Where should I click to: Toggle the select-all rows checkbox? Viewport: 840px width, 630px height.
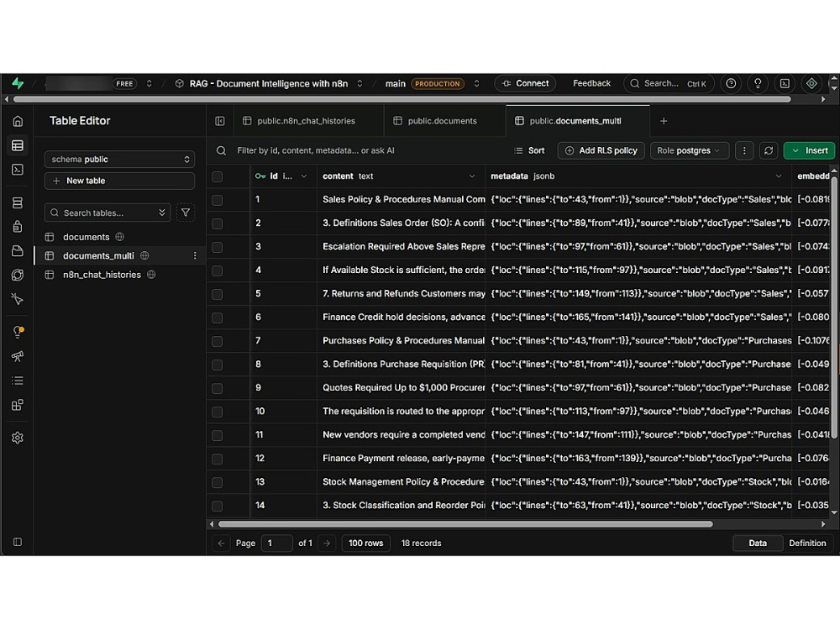pyautogui.click(x=217, y=176)
